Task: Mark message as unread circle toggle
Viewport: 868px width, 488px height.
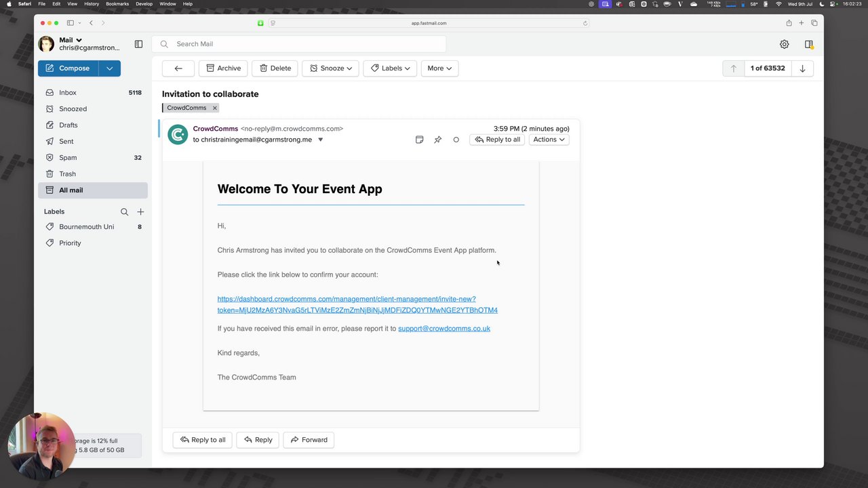Action: [x=456, y=140]
